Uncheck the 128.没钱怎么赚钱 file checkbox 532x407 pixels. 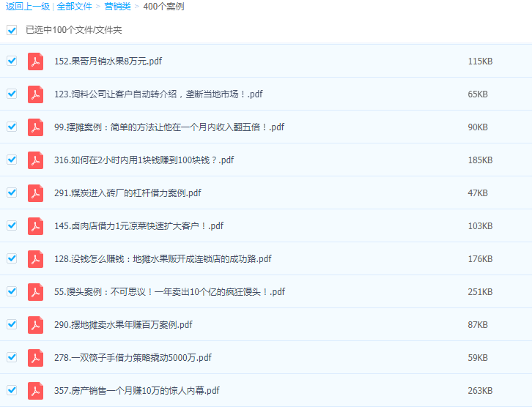pos(12,258)
